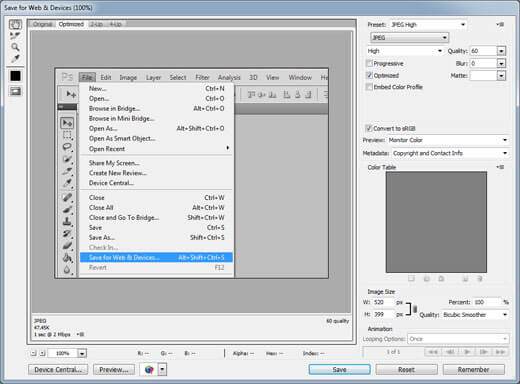The height and width of the screenshot is (384, 520).
Task: Open the optimize menu icon beside Preset
Action: click(500, 24)
